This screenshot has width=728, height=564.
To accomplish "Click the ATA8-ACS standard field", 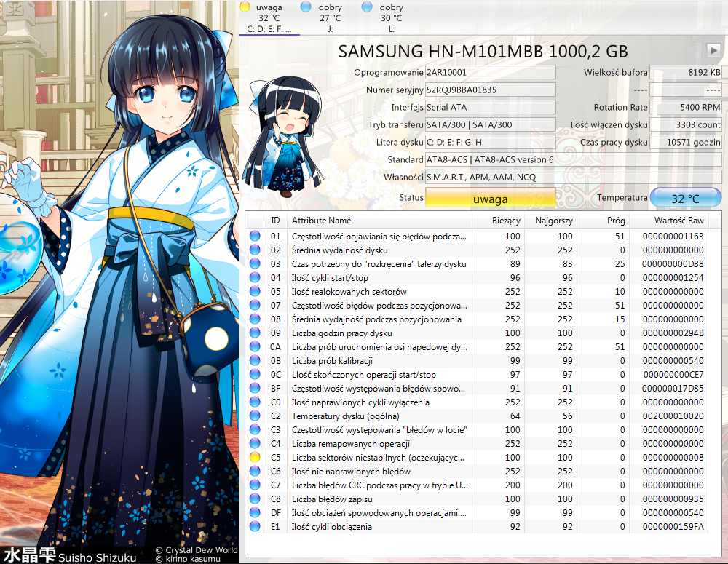I will pos(574,159).
